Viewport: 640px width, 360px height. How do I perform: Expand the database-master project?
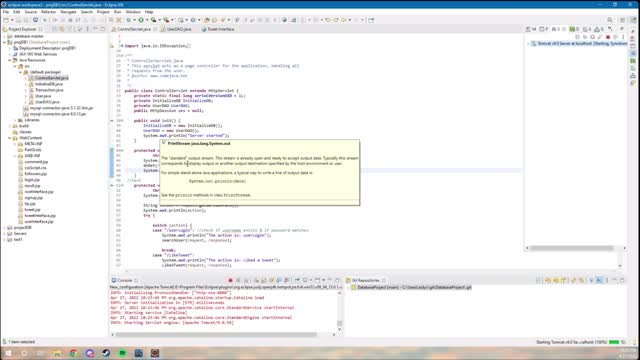click(x=4, y=36)
